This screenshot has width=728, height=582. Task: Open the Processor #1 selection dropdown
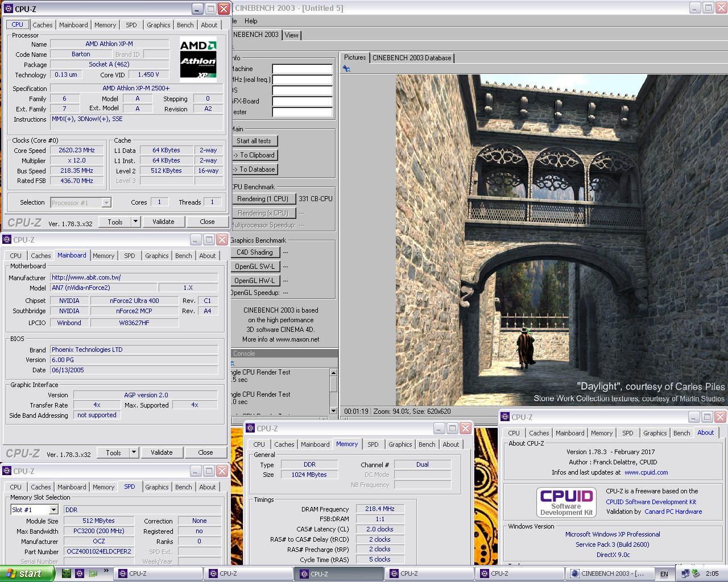point(106,202)
